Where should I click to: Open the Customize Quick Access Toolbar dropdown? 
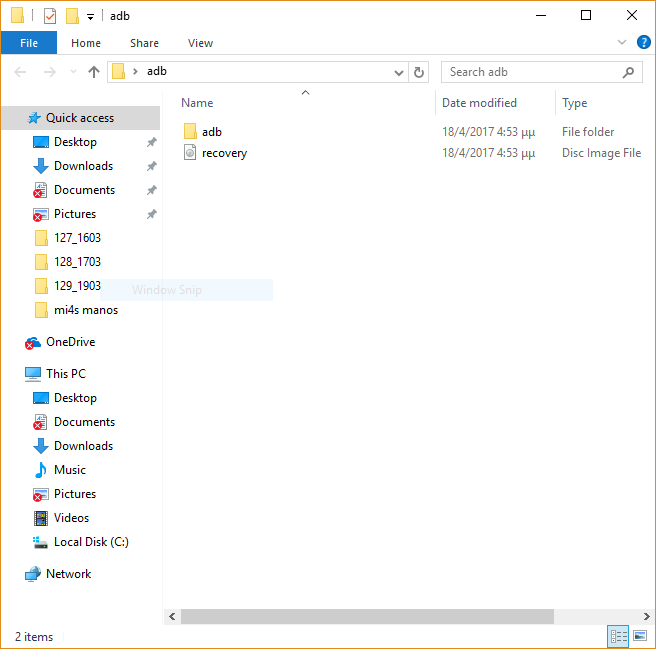click(90, 17)
